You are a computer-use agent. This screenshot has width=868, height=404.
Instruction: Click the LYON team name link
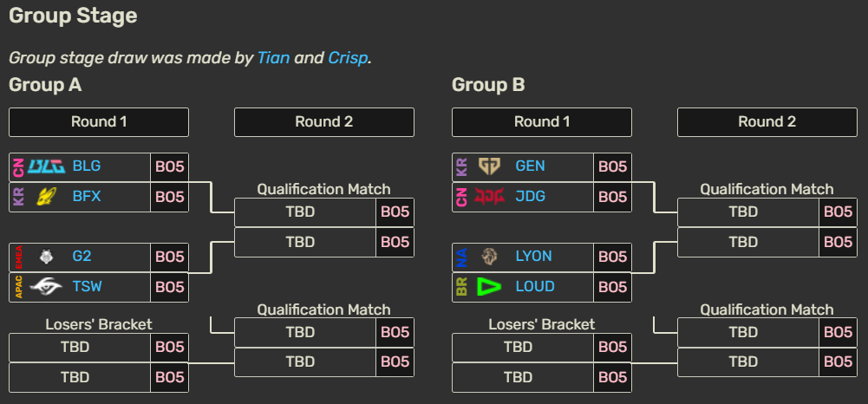click(x=533, y=257)
